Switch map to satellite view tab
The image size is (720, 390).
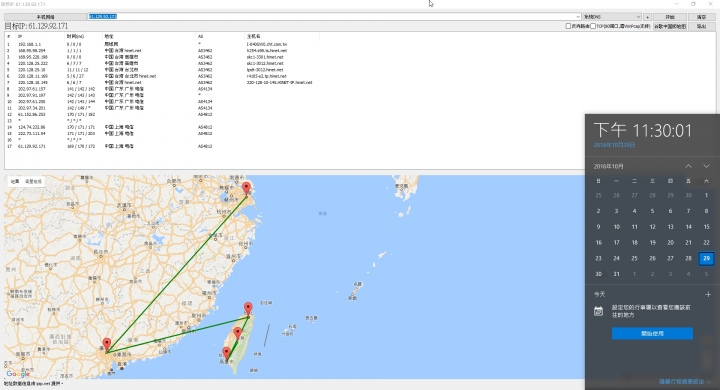tap(33, 181)
